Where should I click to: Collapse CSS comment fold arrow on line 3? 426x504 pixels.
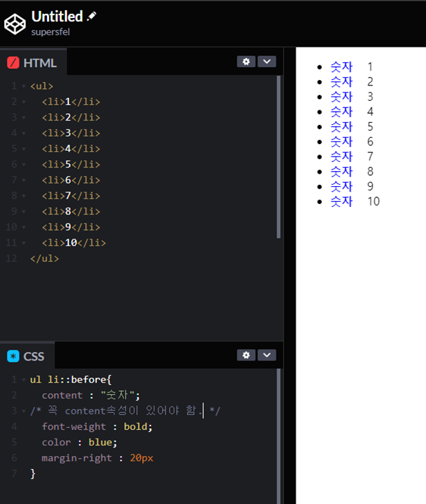(23, 411)
